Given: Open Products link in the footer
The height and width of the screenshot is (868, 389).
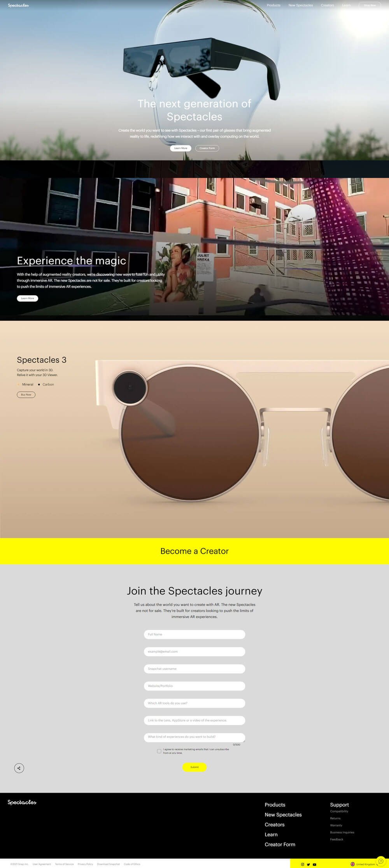Looking at the screenshot, I should pyautogui.click(x=275, y=805).
